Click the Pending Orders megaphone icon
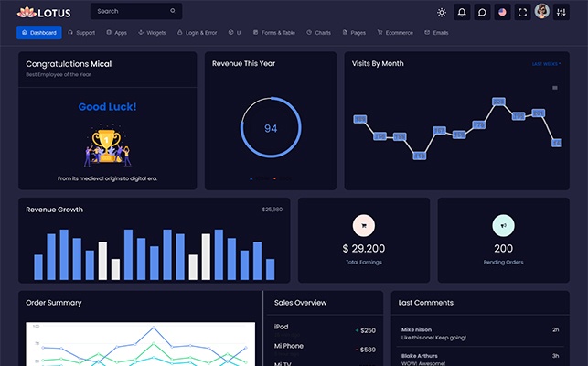The width and height of the screenshot is (588, 366). (x=503, y=225)
